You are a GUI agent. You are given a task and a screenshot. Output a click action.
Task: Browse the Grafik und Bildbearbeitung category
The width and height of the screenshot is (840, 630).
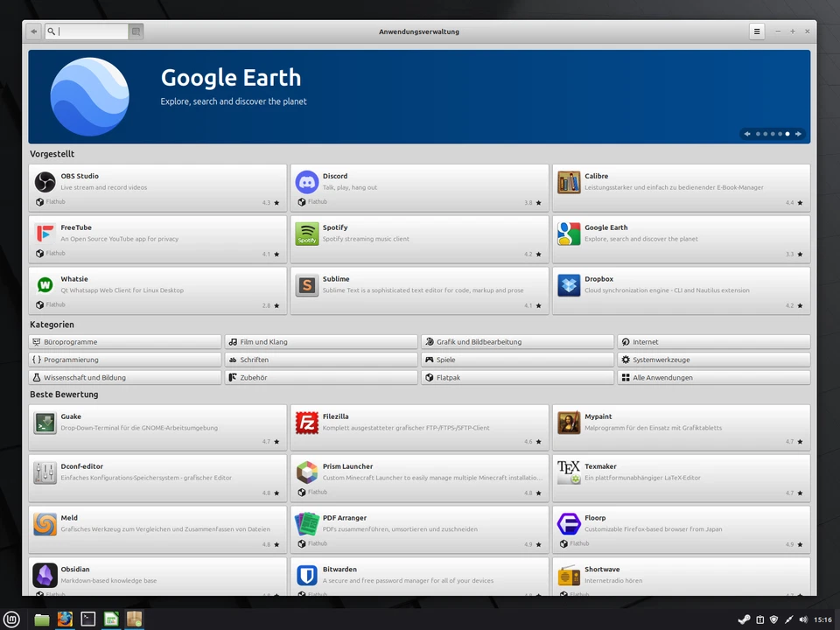[x=517, y=342]
